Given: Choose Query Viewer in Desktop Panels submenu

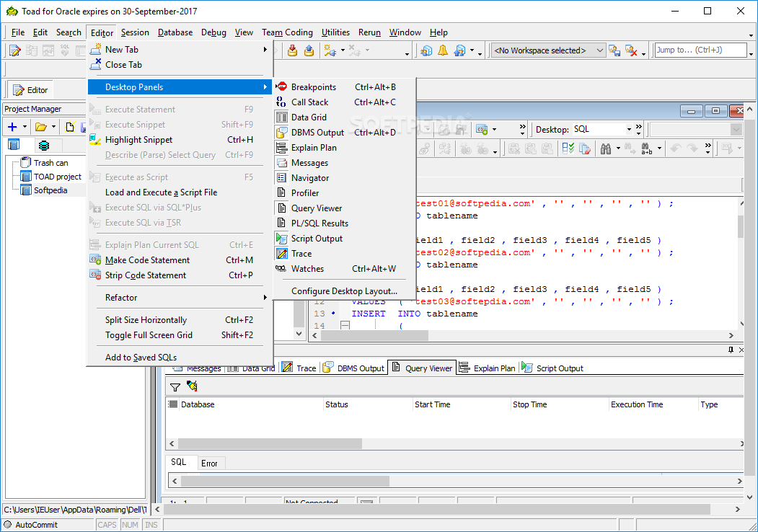Looking at the screenshot, I should pyautogui.click(x=344, y=208).
